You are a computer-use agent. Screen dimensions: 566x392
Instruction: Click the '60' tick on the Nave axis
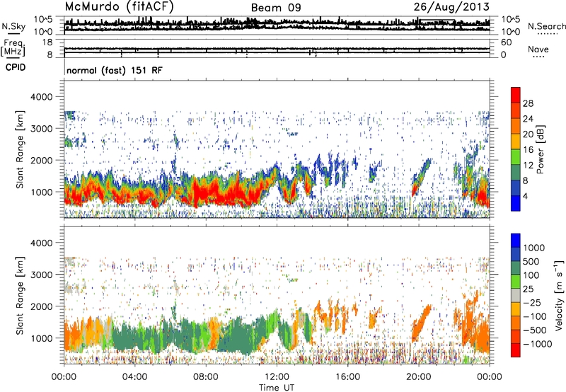tap(506, 42)
